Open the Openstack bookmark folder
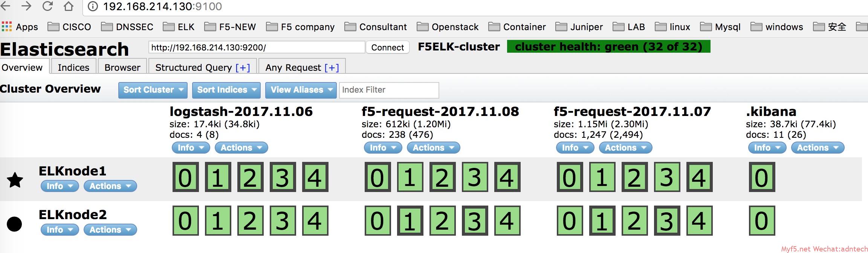This screenshot has height=253, width=868. [448, 27]
